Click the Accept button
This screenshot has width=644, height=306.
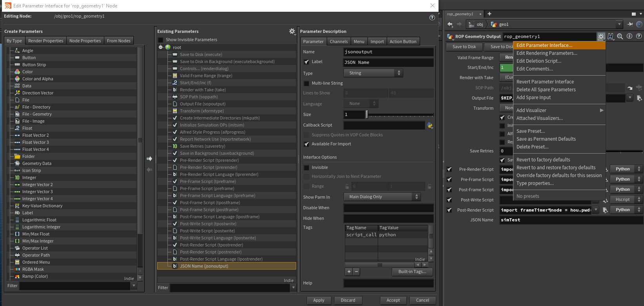(393, 300)
